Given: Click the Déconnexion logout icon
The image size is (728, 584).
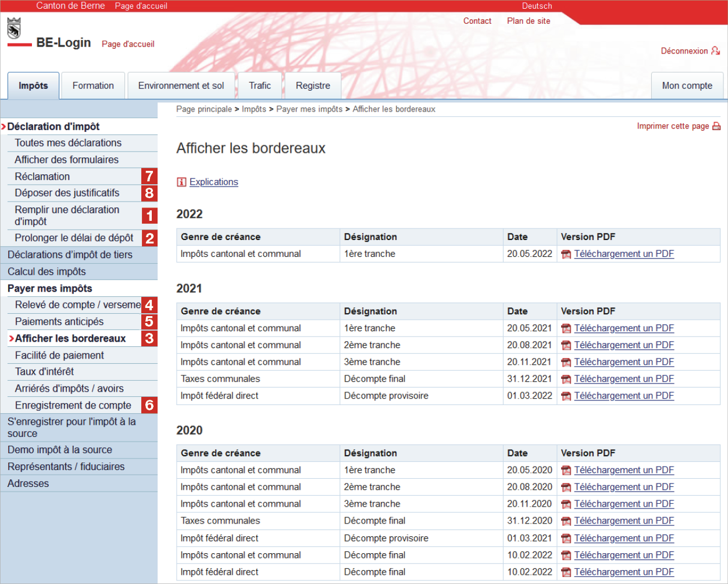Looking at the screenshot, I should point(716,51).
